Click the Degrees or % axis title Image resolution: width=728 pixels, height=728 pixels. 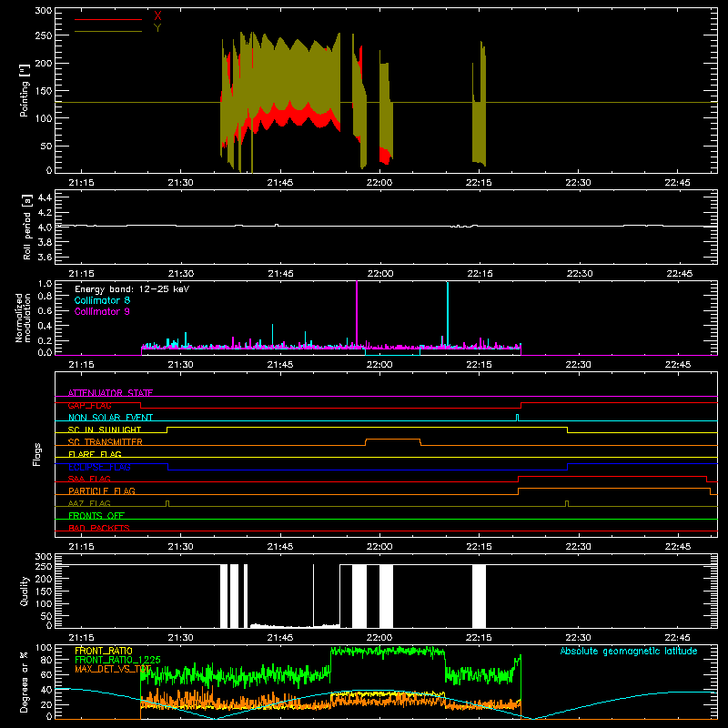tap(24, 682)
